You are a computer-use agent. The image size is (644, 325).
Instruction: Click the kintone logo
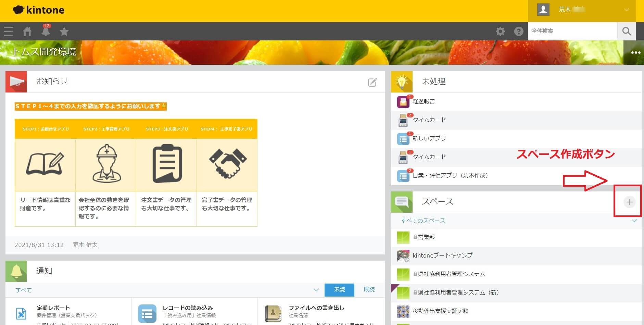[x=38, y=10]
